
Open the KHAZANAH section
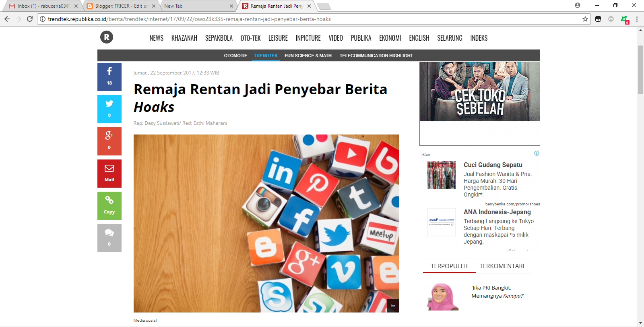pyautogui.click(x=184, y=38)
